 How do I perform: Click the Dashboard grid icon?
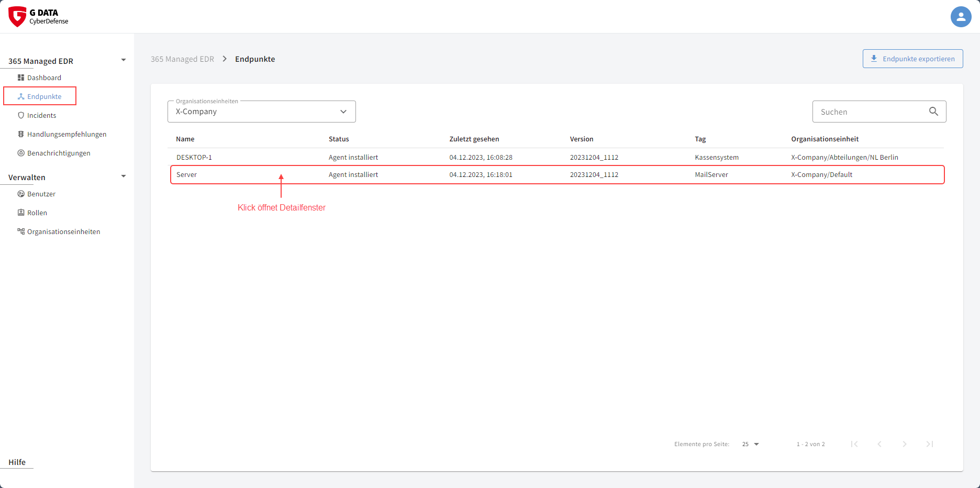tap(21, 77)
